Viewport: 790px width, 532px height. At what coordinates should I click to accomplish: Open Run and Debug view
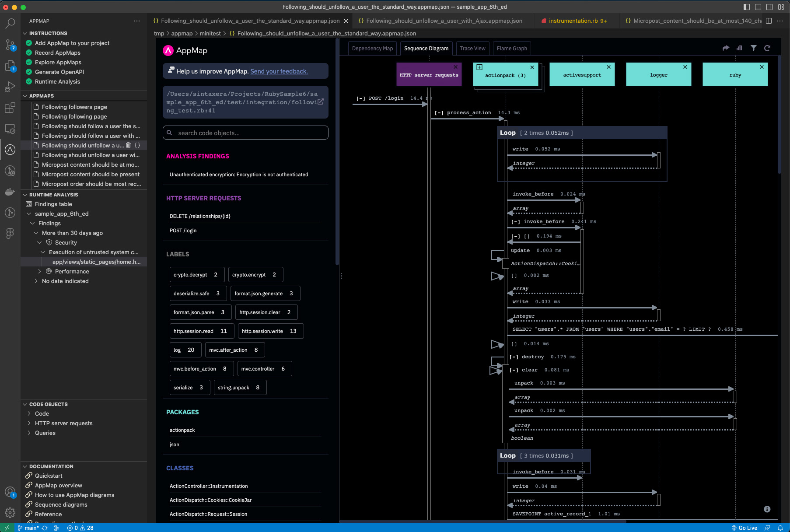pos(10,87)
